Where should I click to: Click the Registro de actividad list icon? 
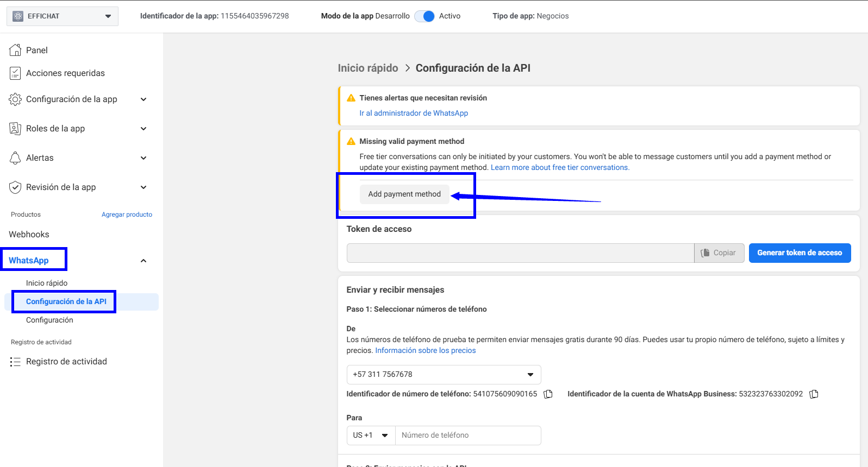[15, 362]
